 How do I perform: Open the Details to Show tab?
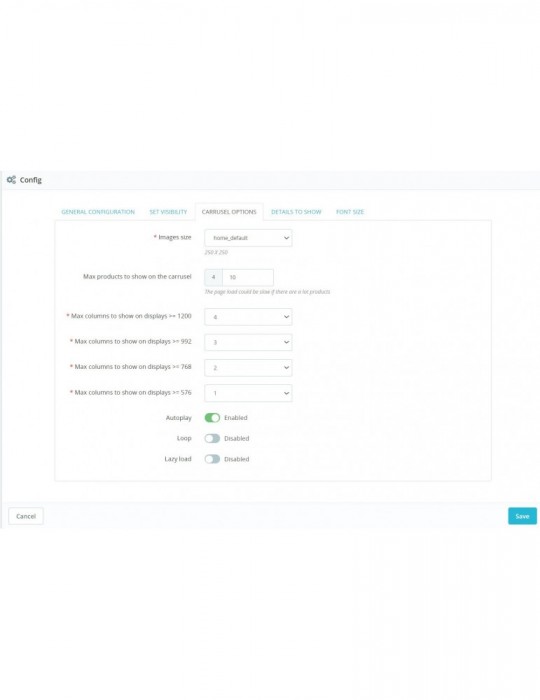pos(296,212)
